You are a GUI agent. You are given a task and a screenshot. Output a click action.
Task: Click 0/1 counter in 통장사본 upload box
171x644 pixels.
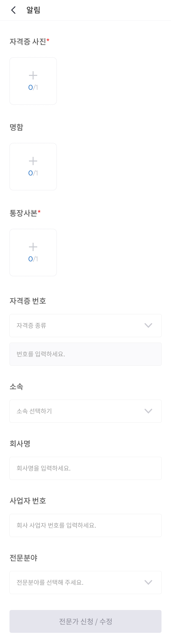[33, 259]
